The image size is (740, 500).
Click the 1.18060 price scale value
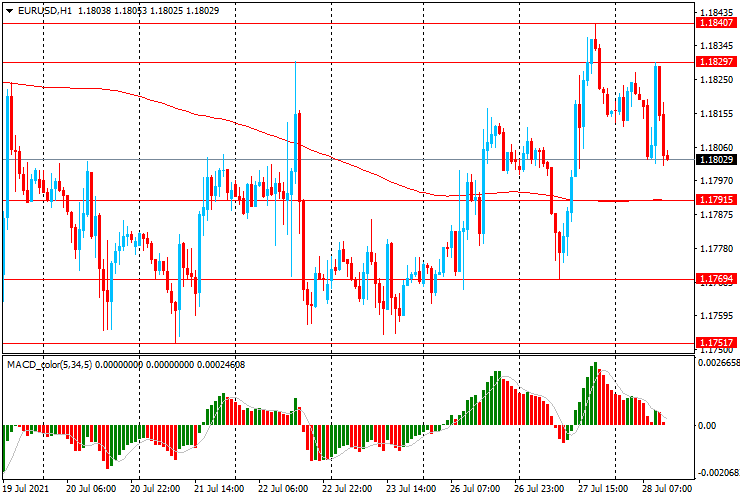717,147
